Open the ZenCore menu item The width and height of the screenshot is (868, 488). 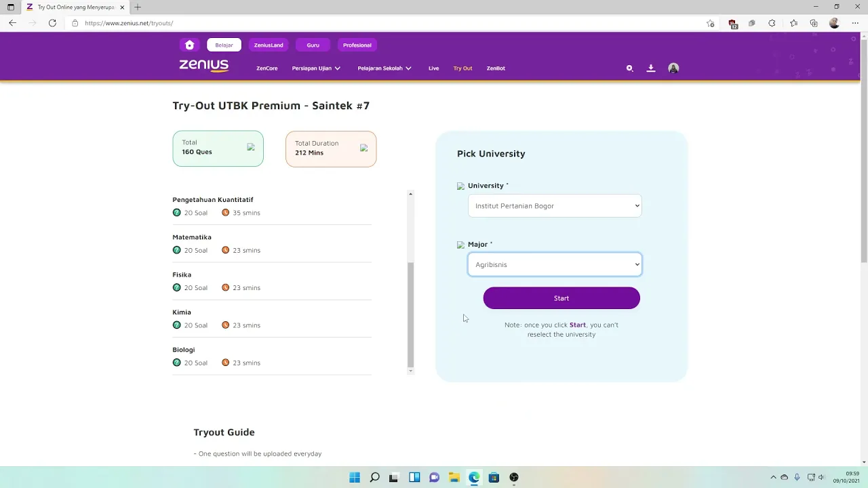click(267, 68)
